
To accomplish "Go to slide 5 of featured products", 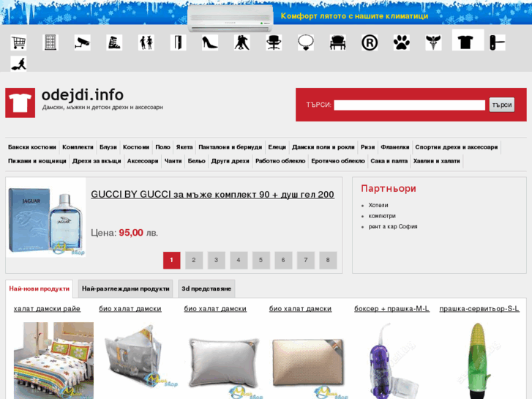I will click(261, 260).
